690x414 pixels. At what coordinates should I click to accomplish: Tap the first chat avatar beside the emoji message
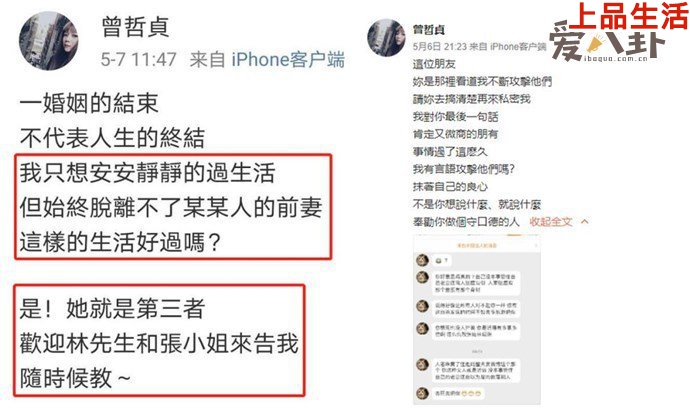click(422, 260)
